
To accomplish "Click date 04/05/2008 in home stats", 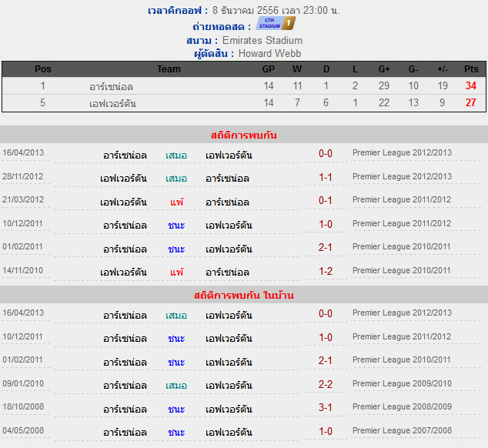I will pyautogui.click(x=23, y=430).
